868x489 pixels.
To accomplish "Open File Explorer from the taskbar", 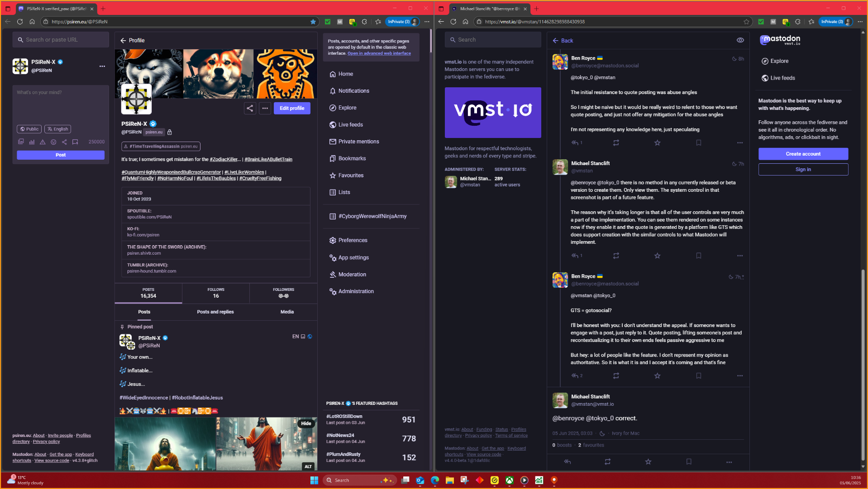I will 449,480.
